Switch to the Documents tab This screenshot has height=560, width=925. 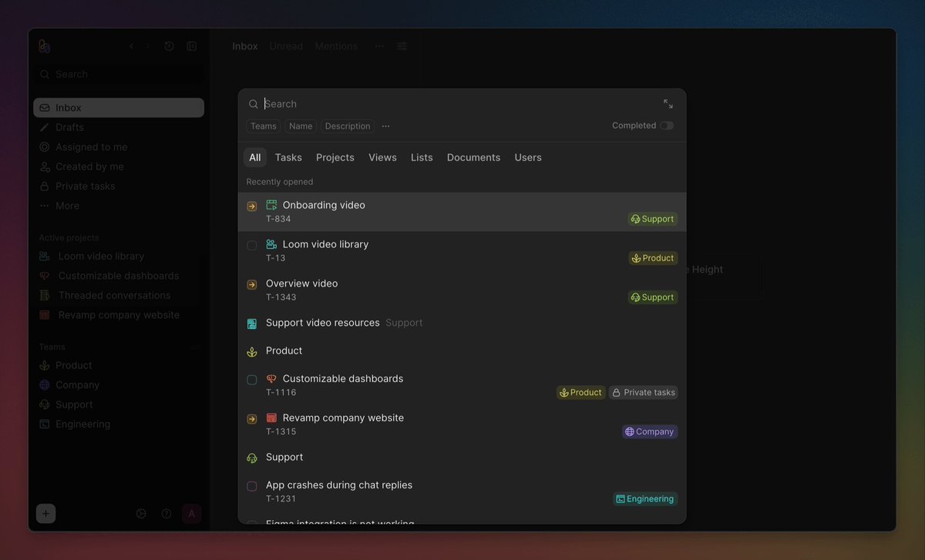point(473,157)
